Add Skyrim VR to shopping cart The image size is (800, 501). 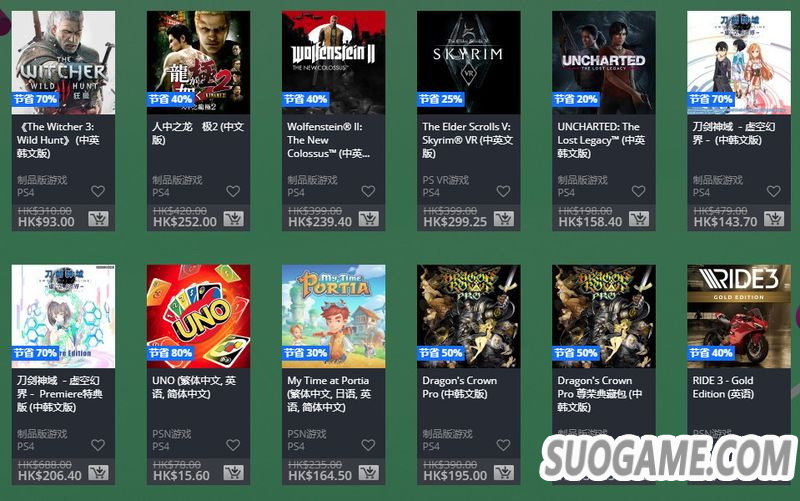504,219
